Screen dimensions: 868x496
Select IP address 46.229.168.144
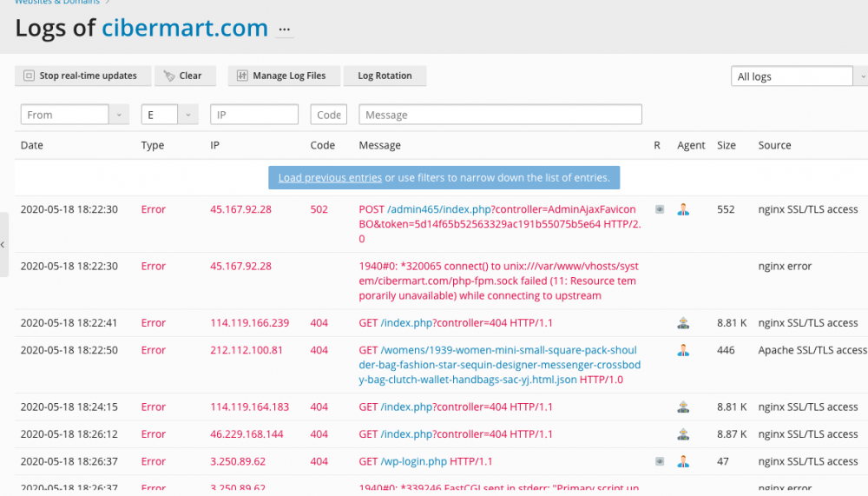click(x=247, y=434)
